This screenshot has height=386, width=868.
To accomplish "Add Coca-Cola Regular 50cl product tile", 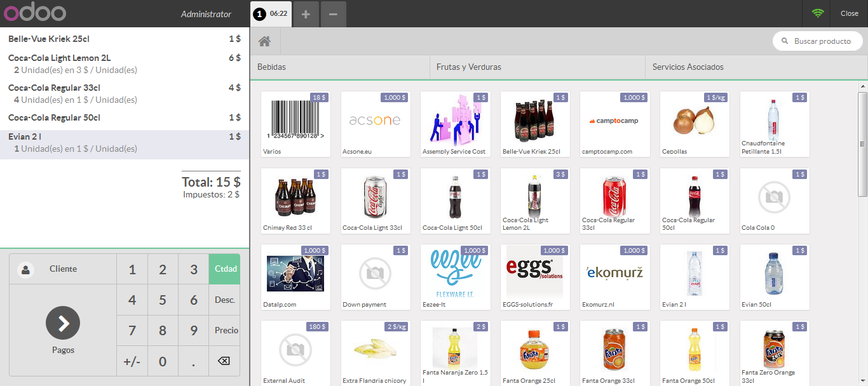I will tap(695, 201).
